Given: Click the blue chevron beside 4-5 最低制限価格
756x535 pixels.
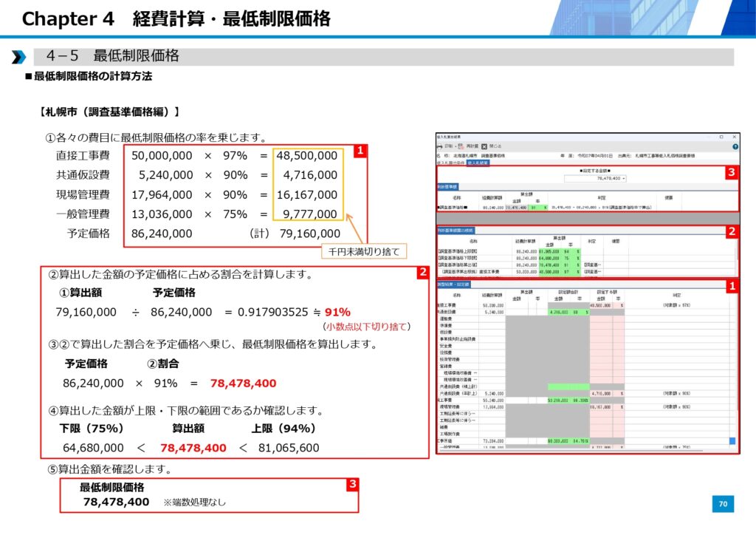Looking at the screenshot, I should click(x=18, y=57).
